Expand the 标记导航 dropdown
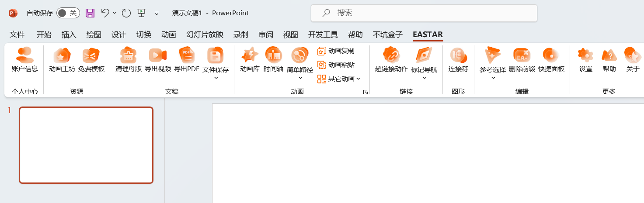 pos(424,78)
